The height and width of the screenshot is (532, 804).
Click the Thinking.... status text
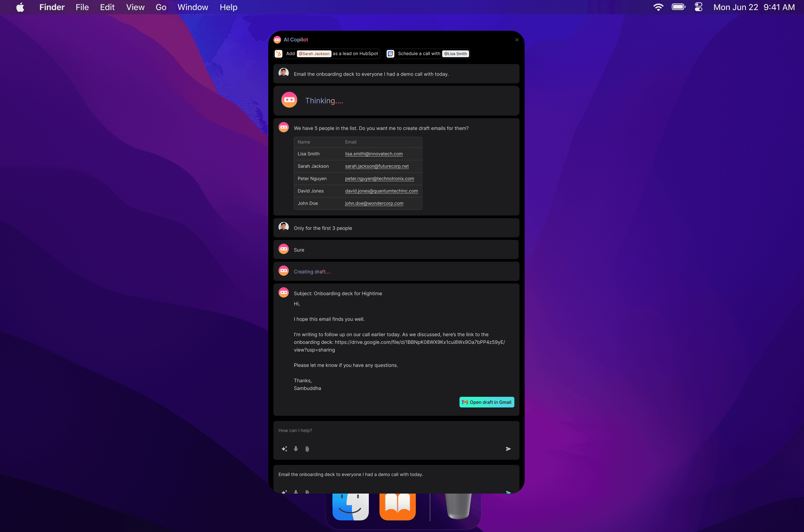coord(324,101)
